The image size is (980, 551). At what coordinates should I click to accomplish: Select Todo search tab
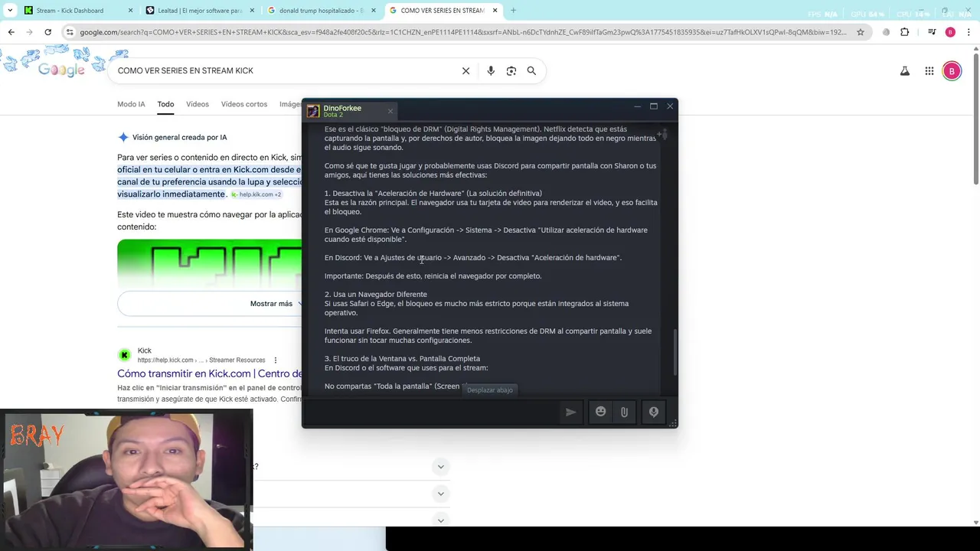(x=165, y=104)
